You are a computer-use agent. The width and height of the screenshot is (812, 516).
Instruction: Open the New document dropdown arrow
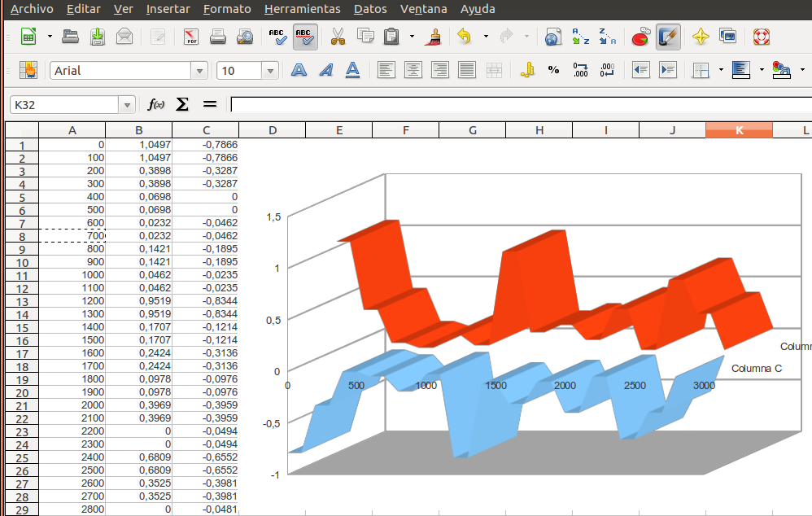[50, 37]
